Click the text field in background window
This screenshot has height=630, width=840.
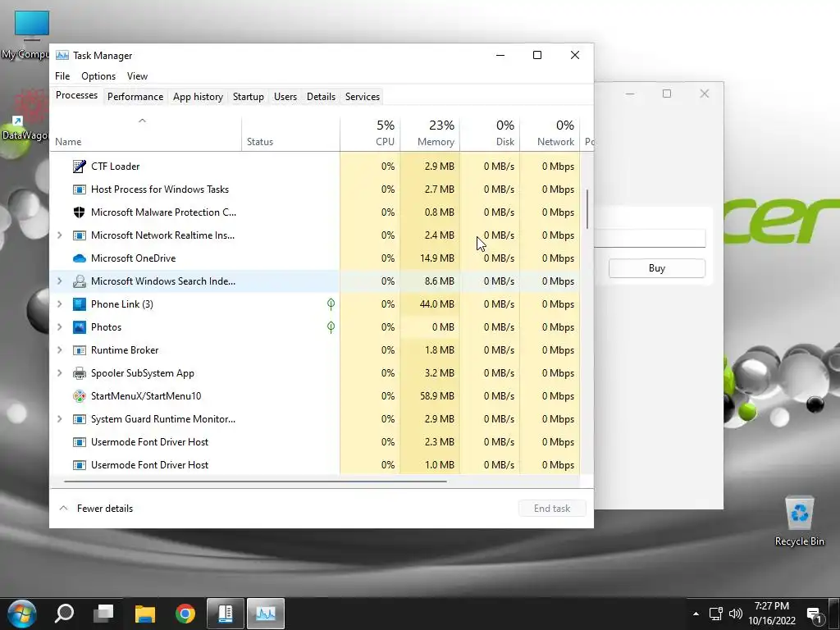click(650, 239)
